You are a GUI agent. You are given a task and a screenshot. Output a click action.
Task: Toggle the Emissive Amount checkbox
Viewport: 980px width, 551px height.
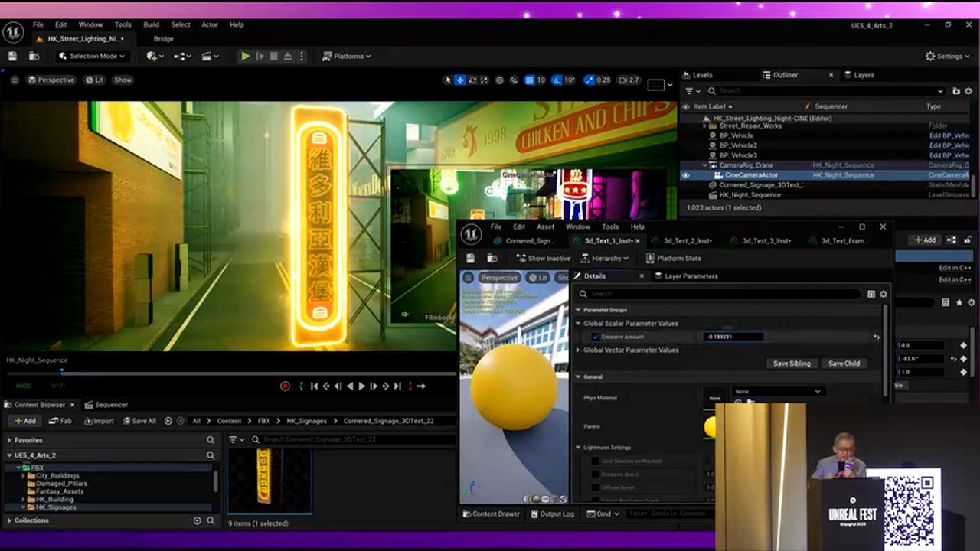(595, 337)
